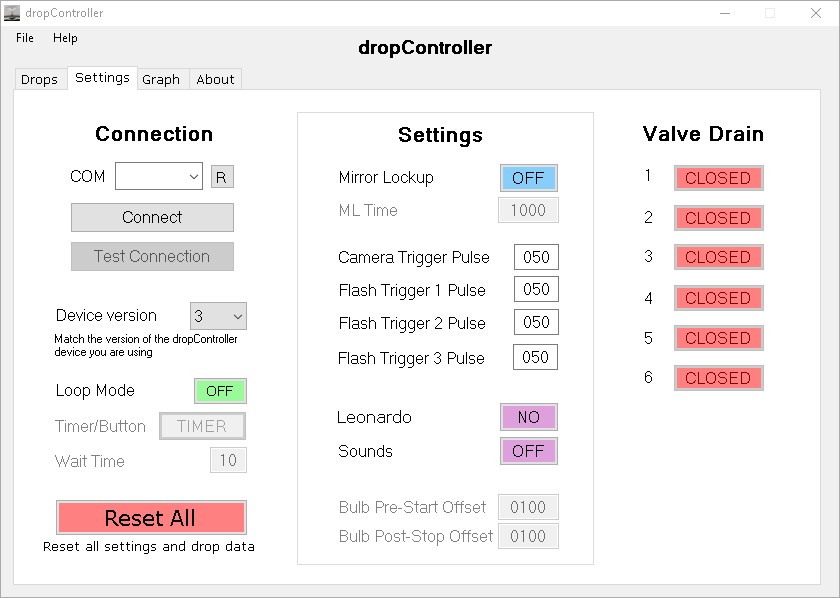The image size is (840, 598).
Task: Open valve 1 drain CLOSED button
Action: (x=718, y=178)
